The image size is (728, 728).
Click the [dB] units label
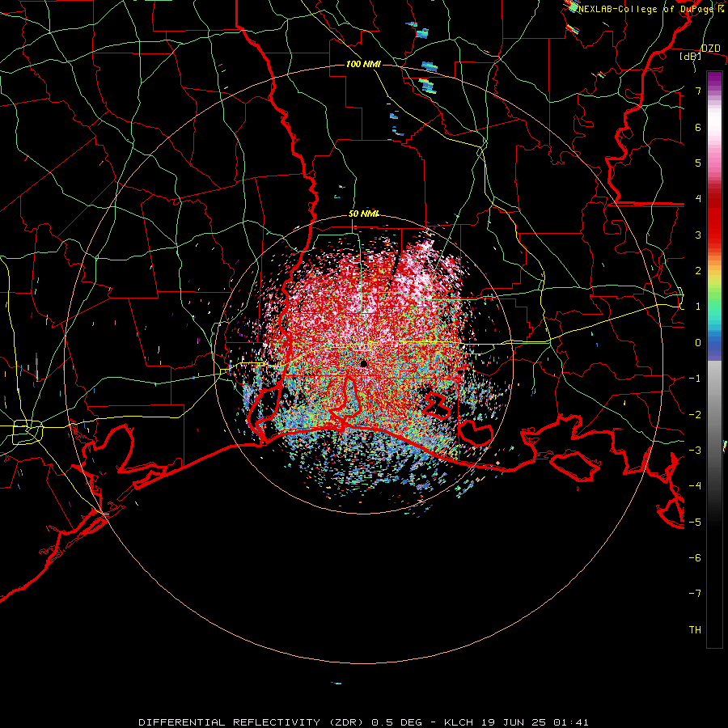(x=691, y=57)
